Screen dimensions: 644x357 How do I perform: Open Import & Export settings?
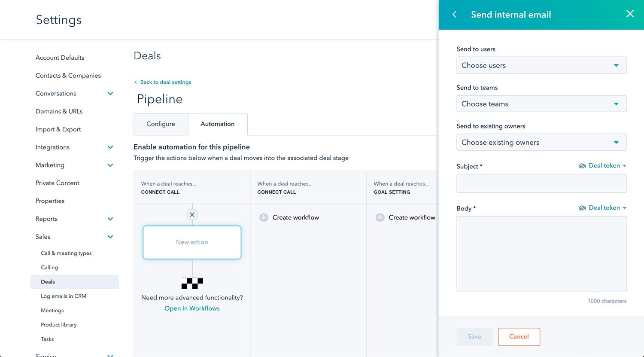click(x=58, y=129)
